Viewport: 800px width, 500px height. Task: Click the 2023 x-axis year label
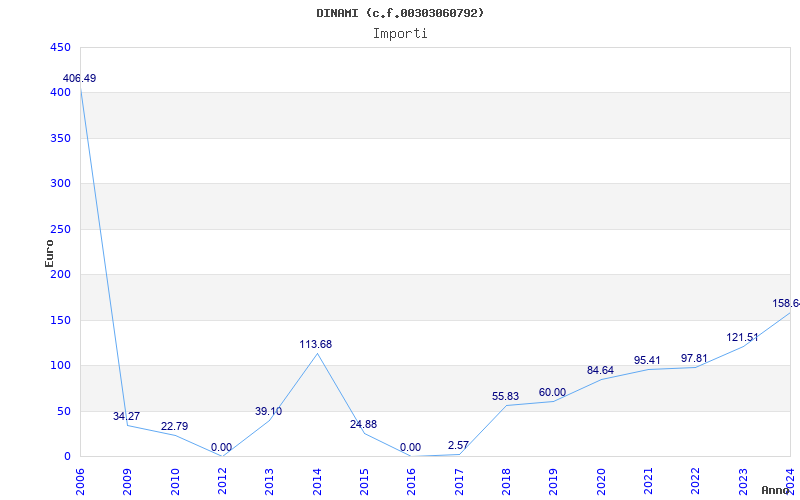click(743, 482)
